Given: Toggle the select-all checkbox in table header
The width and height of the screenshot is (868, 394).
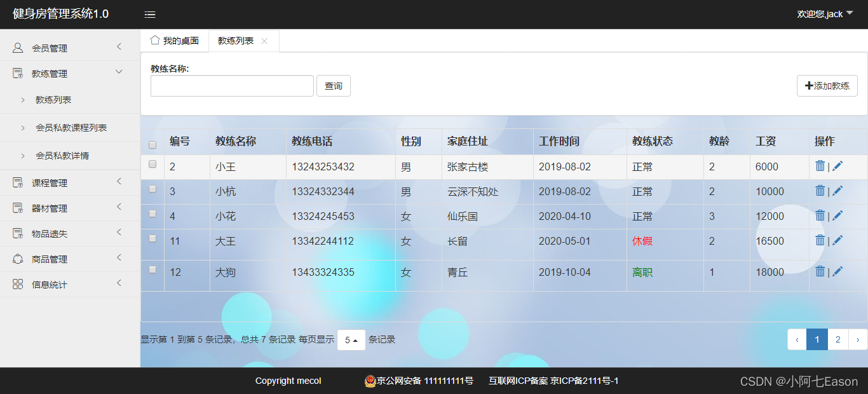Looking at the screenshot, I should [x=153, y=145].
